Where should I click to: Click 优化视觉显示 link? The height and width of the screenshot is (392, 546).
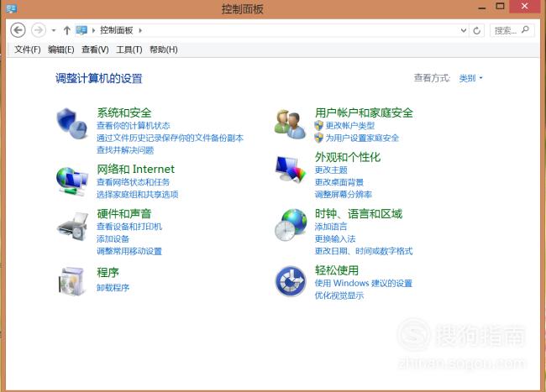pyautogui.click(x=339, y=295)
